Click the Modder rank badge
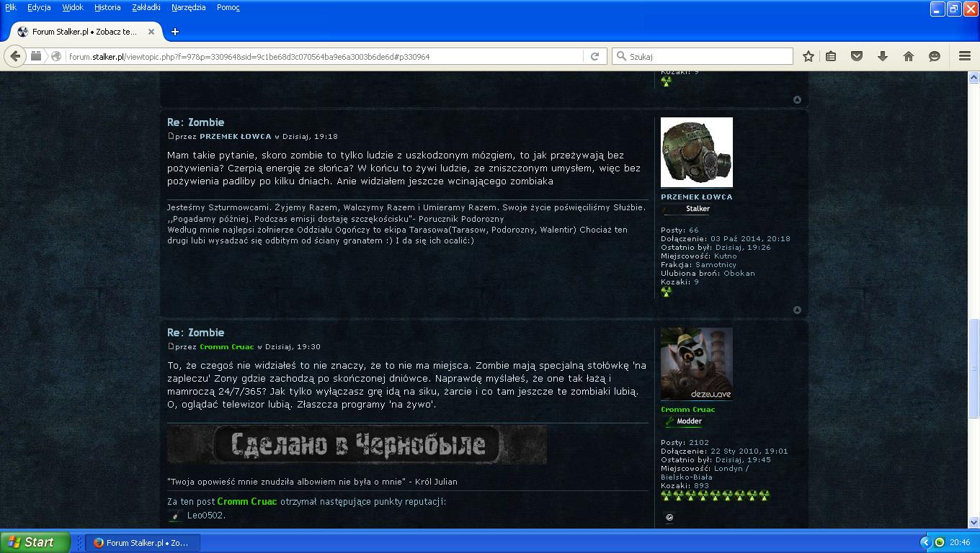The width and height of the screenshot is (980, 553). coord(683,421)
